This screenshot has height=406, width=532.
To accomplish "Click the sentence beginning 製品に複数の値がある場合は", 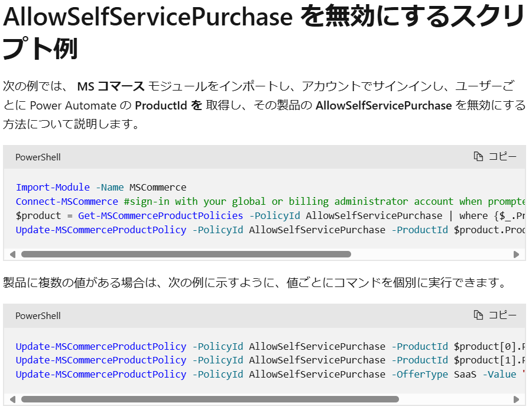I will tap(255, 282).
